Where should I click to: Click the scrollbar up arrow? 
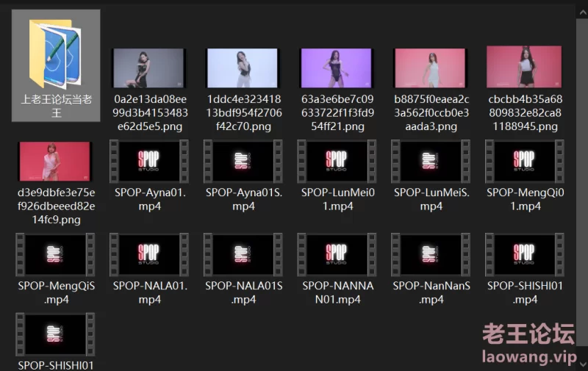[x=582, y=12]
